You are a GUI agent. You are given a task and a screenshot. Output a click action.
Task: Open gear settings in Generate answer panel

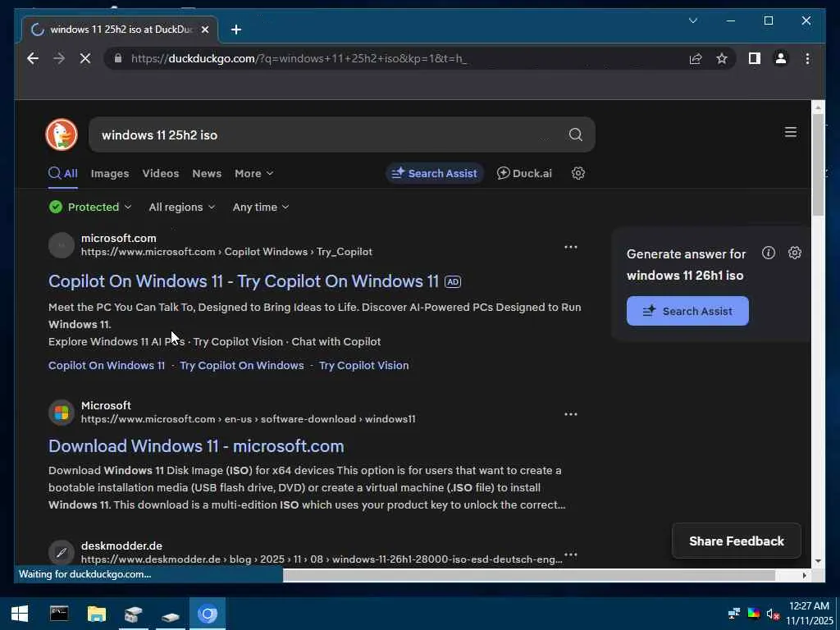(x=794, y=253)
